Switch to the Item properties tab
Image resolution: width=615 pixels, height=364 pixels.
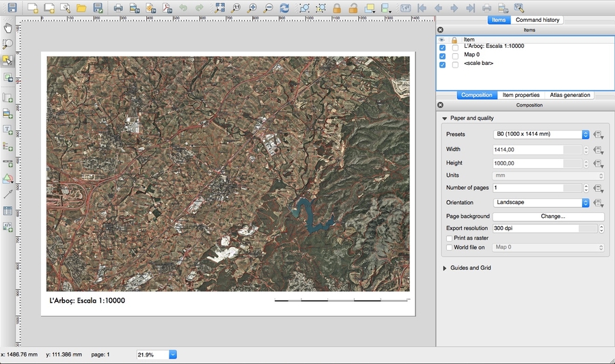coord(521,95)
